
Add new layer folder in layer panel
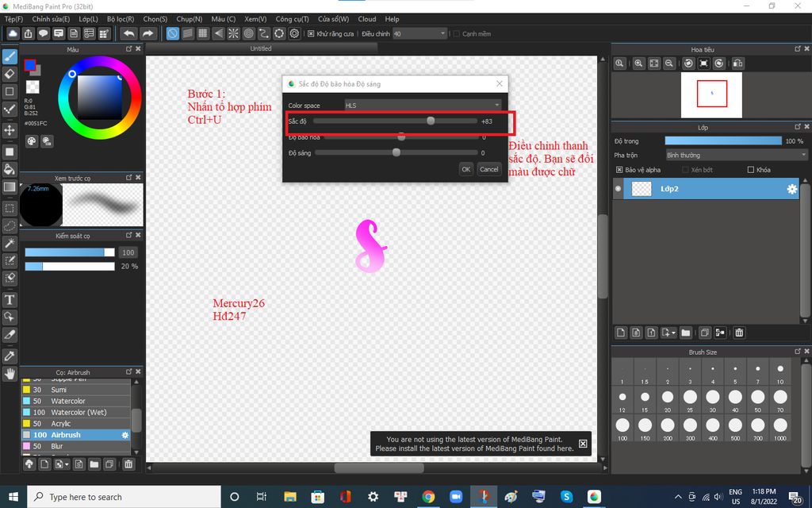(x=686, y=333)
